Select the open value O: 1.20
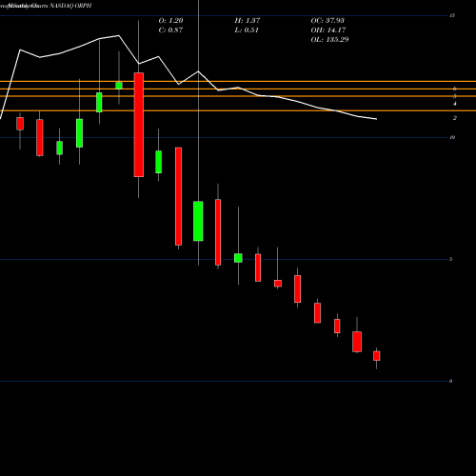This screenshot has height=476, width=476. (170, 21)
